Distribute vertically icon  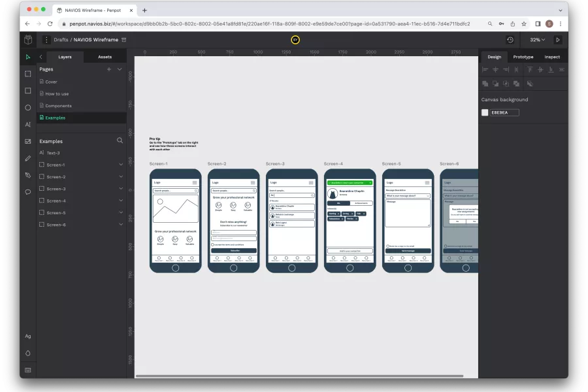pyautogui.click(x=561, y=69)
